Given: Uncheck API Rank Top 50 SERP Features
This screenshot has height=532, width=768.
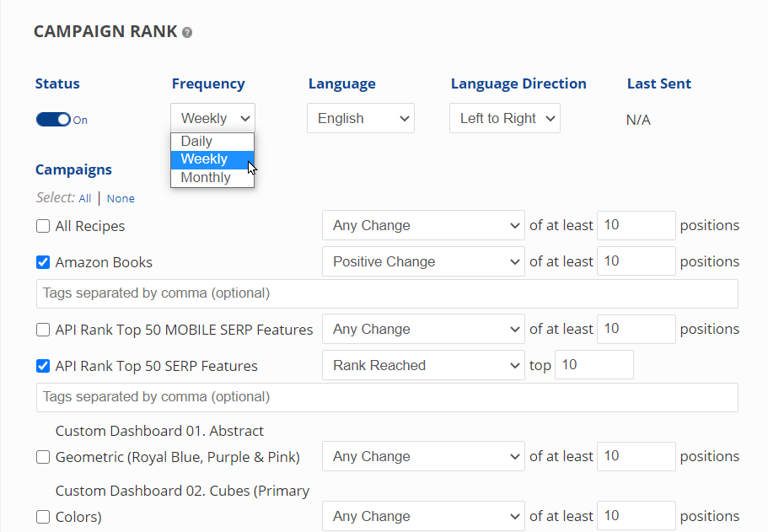Looking at the screenshot, I should tap(43, 366).
